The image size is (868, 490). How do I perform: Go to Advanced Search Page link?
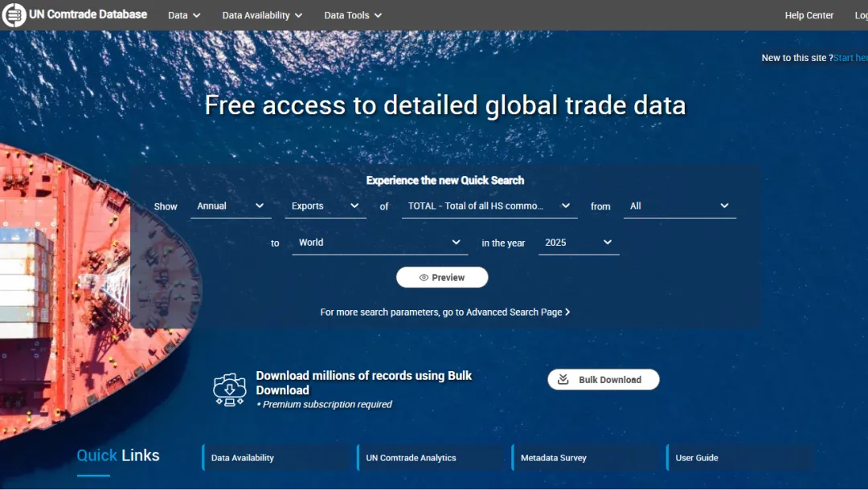point(445,312)
